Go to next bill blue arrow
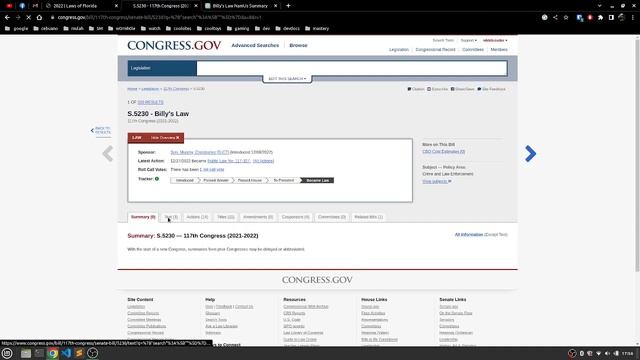Viewport: 640px width, 360px height. tap(530, 154)
